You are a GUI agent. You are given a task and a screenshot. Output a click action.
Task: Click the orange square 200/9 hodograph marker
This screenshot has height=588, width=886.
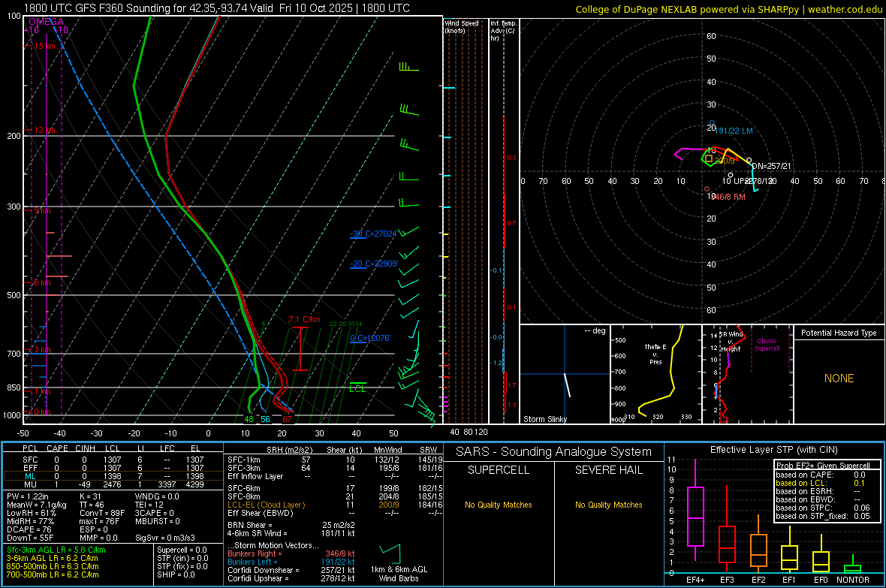(709, 159)
